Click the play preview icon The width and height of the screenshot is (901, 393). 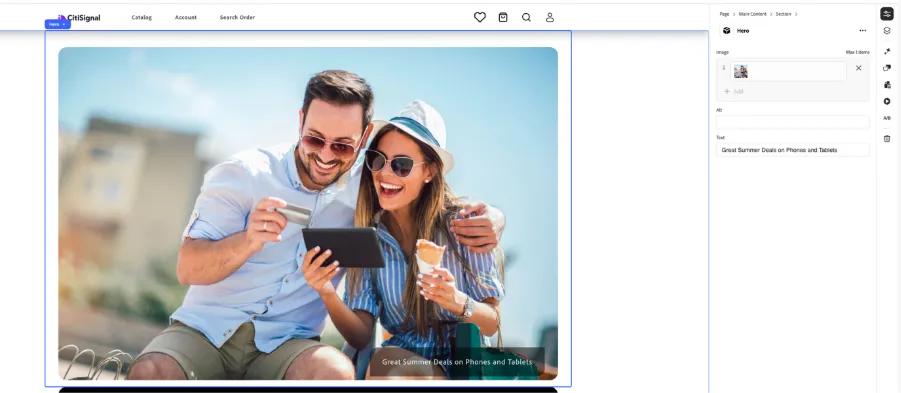coord(887,101)
